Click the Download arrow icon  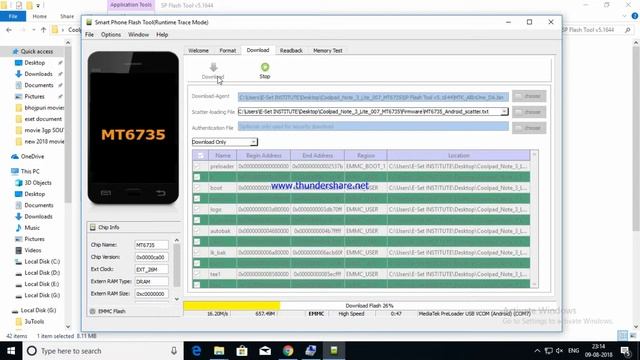point(213,67)
